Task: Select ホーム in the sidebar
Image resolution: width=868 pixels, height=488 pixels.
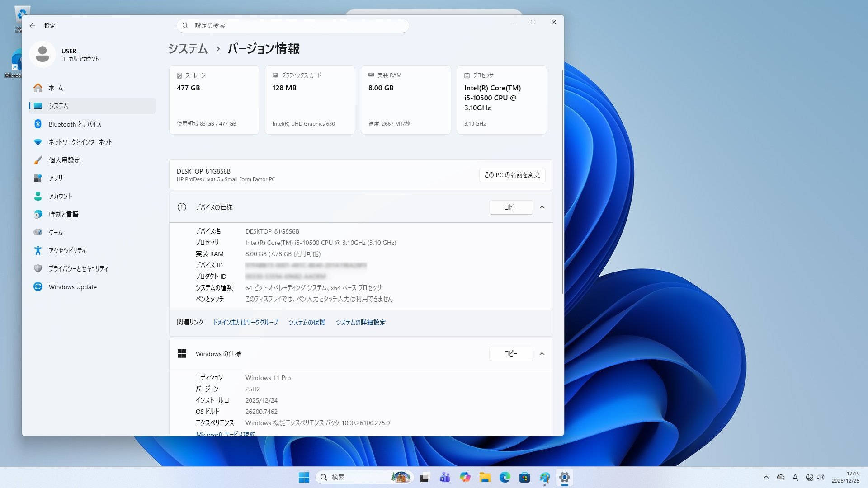Action: (56, 88)
